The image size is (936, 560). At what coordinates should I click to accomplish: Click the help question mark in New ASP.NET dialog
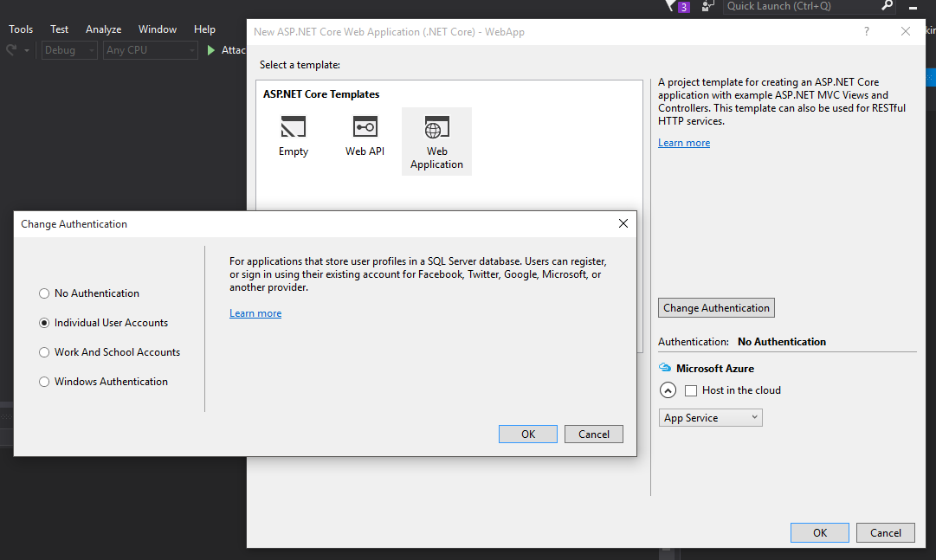[866, 32]
